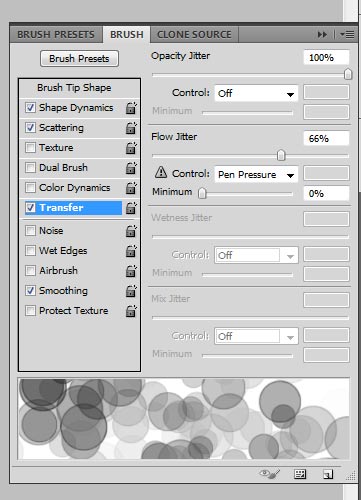Click the create new brush icon
361x500 pixels.
click(x=328, y=474)
